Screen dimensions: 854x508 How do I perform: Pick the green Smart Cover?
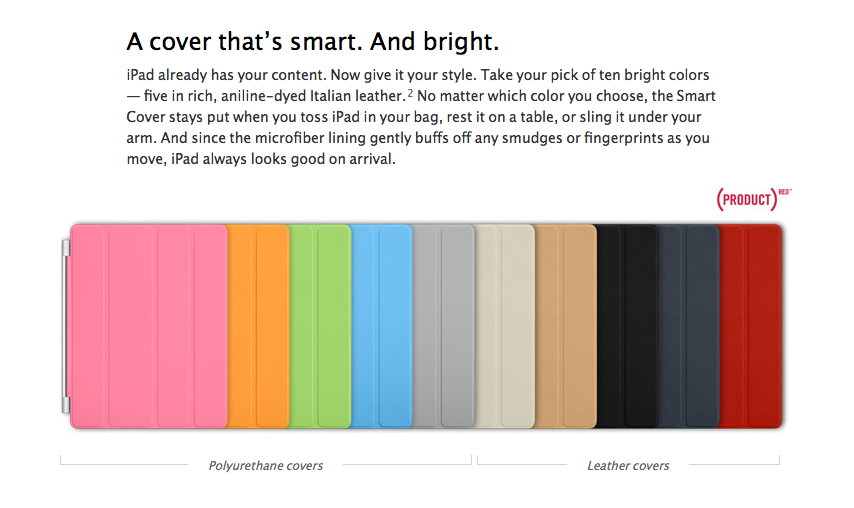320,326
